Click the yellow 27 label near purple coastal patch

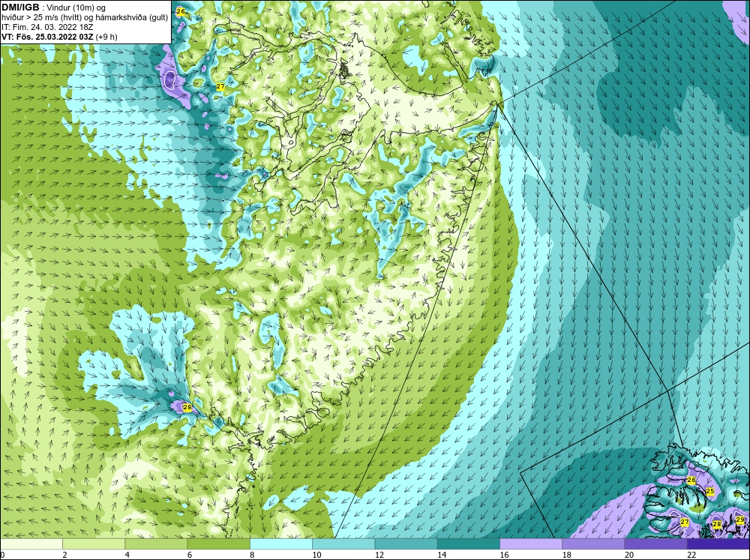(x=220, y=86)
